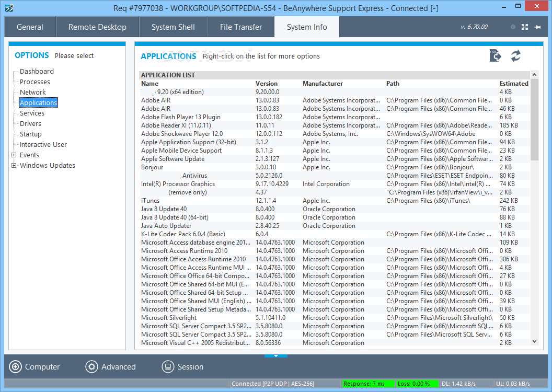
Task: Select the Apple Software Update row
Action: click(x=335, y=159)
